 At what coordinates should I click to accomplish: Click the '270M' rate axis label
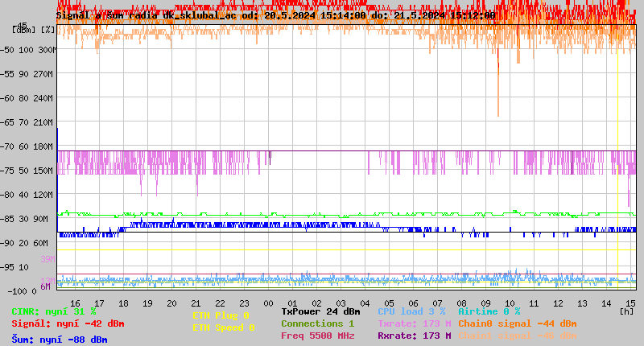point(43,74)
